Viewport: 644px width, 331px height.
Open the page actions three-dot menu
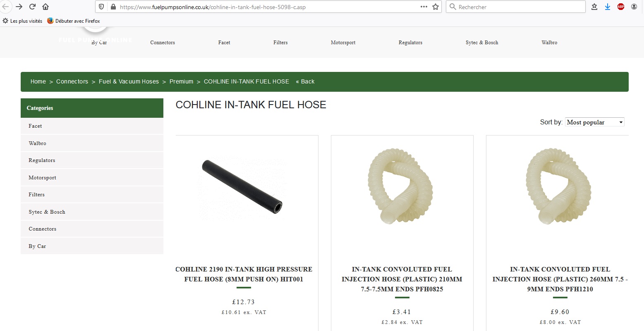click(424, 7)
